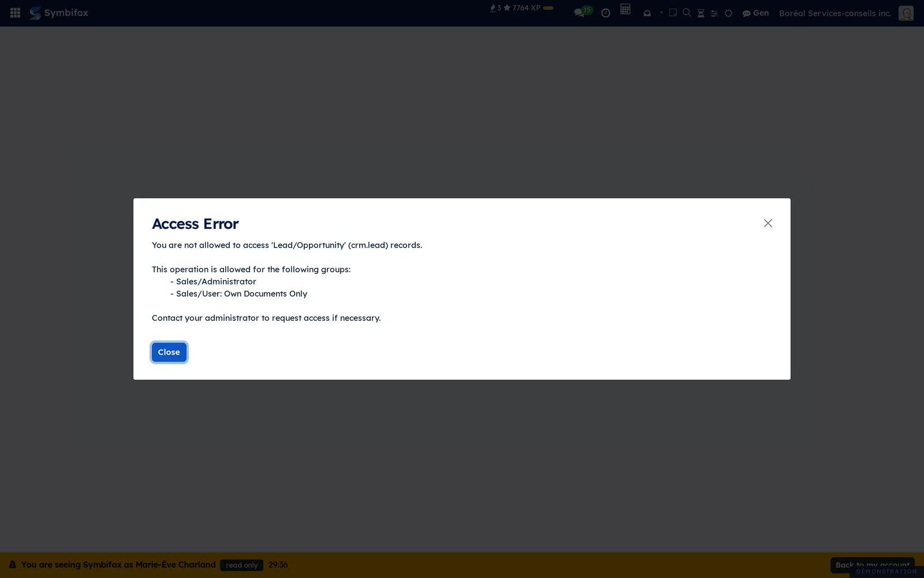Screen dimensions: 924x578
Task: Click Back to my account button
Action: click(x=872, y=565)
